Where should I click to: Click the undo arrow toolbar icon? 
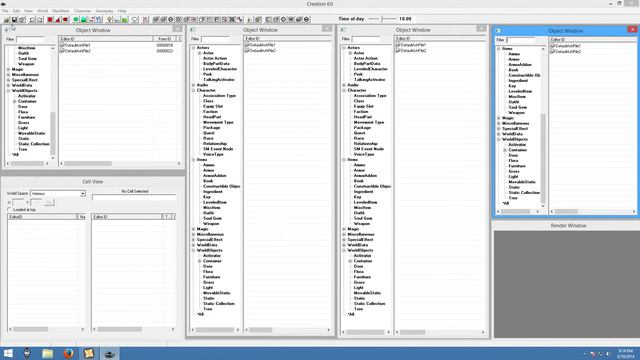click(32, 20)
